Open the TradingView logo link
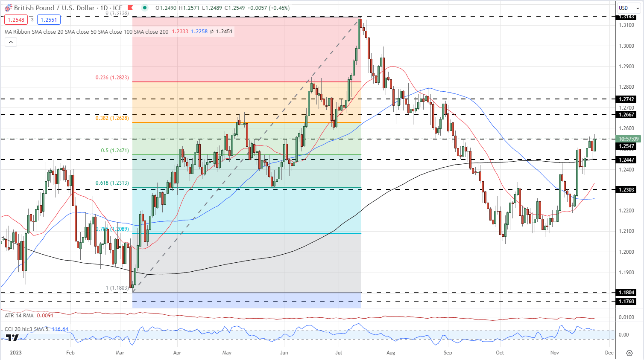The height and width of the screenshot is (360, 644). coord(12,337)
